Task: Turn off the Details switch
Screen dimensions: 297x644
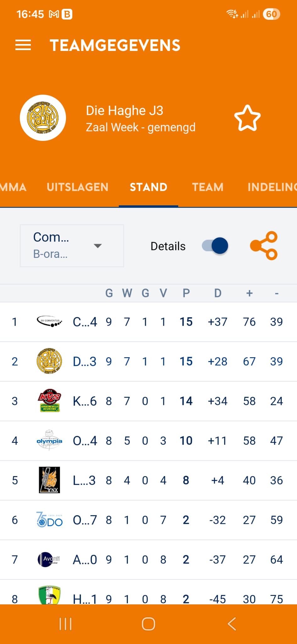Action: (215, 246)
